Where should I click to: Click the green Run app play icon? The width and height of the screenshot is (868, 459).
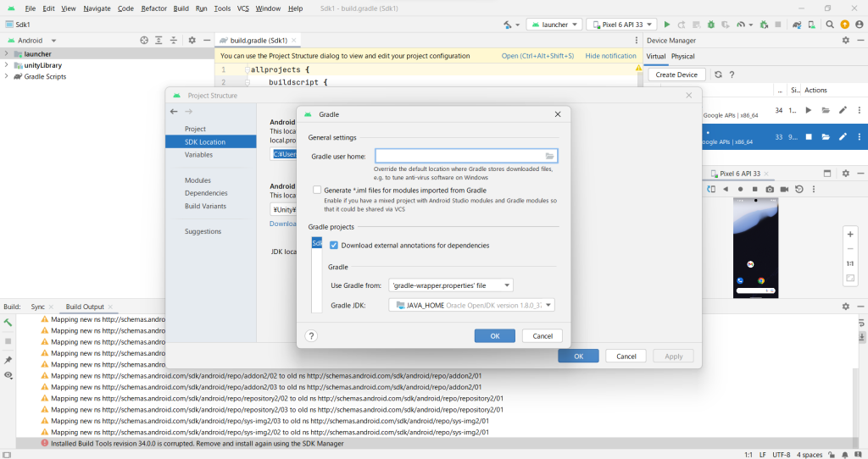coord(667,25)
